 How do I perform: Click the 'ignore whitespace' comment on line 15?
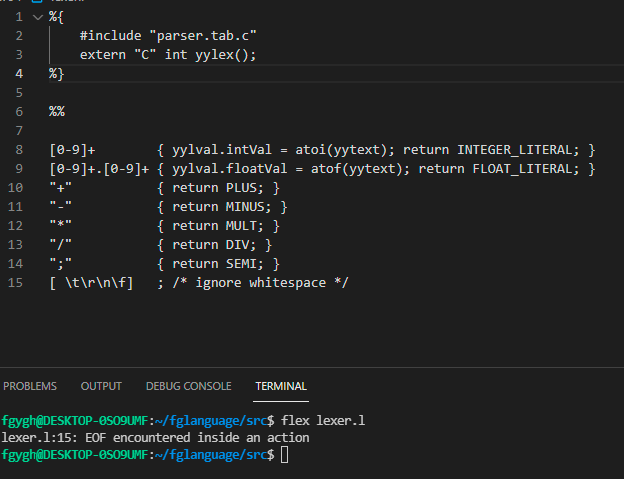(x=261, y=283)
